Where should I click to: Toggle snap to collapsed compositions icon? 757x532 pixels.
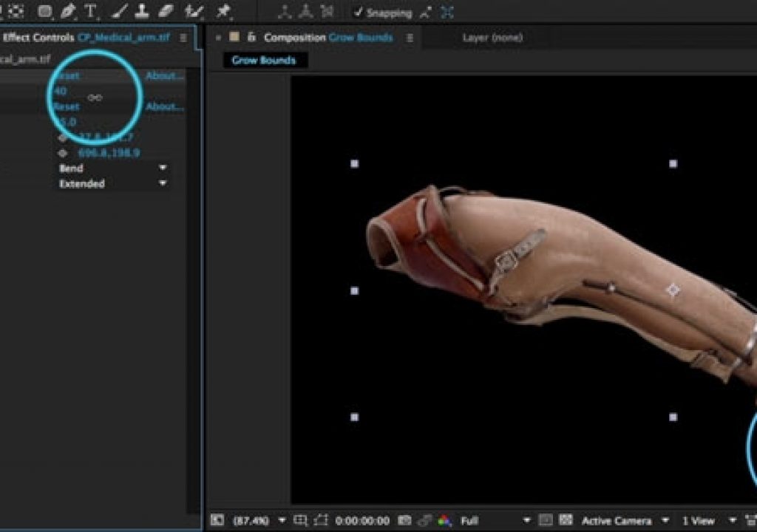pyautogui.click(x=447, y=13)
